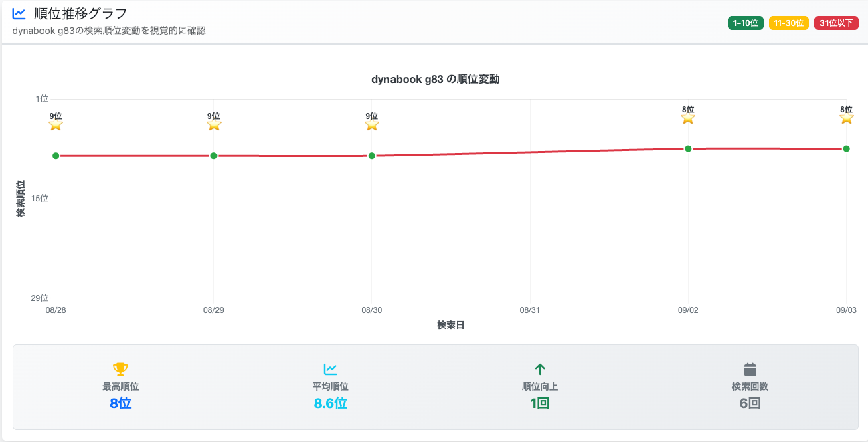Screen dimensions: 868x442
Task: Click the green data point at 09/02
Action: click(688, 148)
